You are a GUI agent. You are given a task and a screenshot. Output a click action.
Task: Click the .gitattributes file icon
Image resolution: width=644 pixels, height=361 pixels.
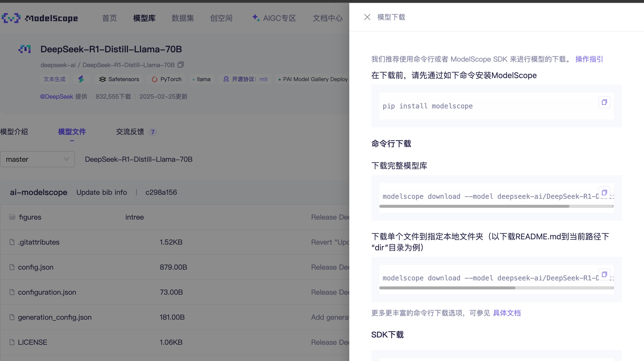[12, 242]
